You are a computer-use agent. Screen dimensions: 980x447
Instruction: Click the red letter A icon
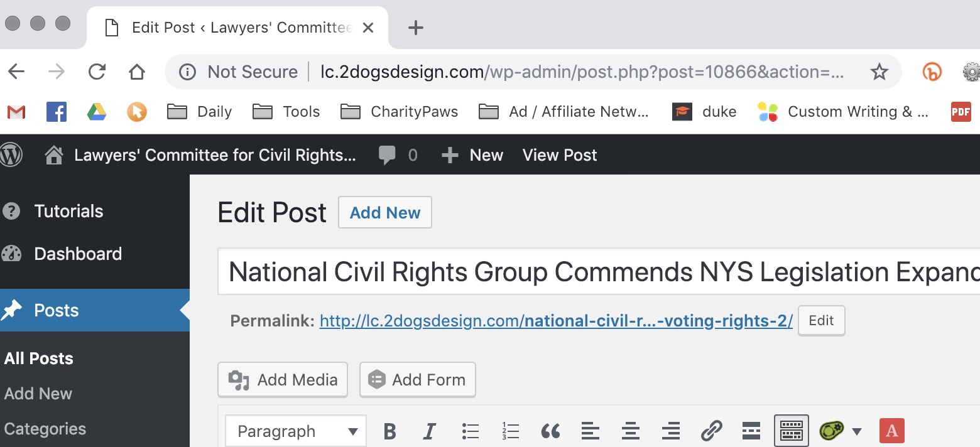pyautogui.click(x=891, y=431)
